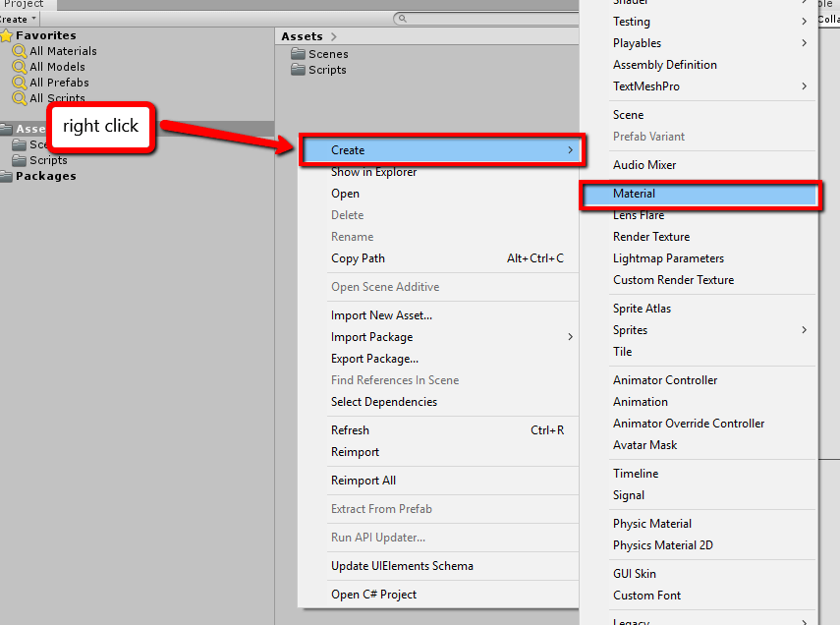Screen dimensions: 840x625
Task: Select Copy Path menu entry
Action: coord(358,258)
